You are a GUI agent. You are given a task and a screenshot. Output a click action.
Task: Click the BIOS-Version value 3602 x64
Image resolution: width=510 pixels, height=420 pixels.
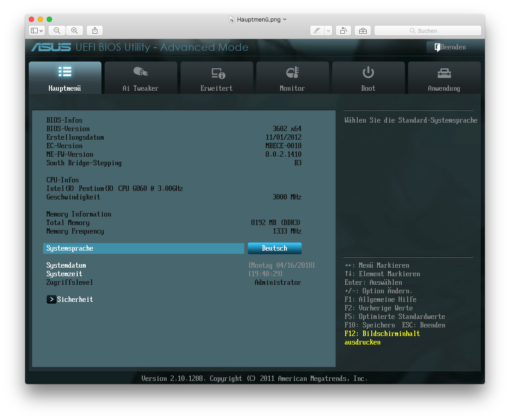tap(287, 129)
